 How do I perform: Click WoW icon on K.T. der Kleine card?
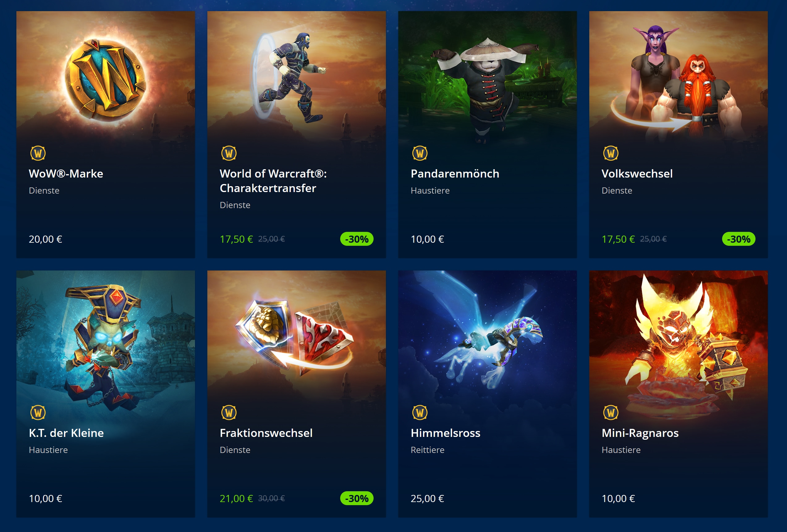[x=38, y=413]
